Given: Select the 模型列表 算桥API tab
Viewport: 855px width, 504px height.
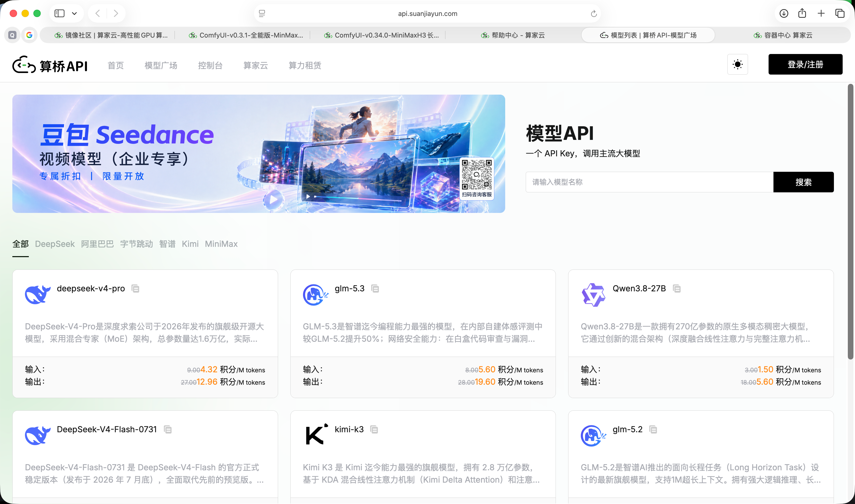Looking at the screenshot, I should pyautogui.click(x=648, y=35).
